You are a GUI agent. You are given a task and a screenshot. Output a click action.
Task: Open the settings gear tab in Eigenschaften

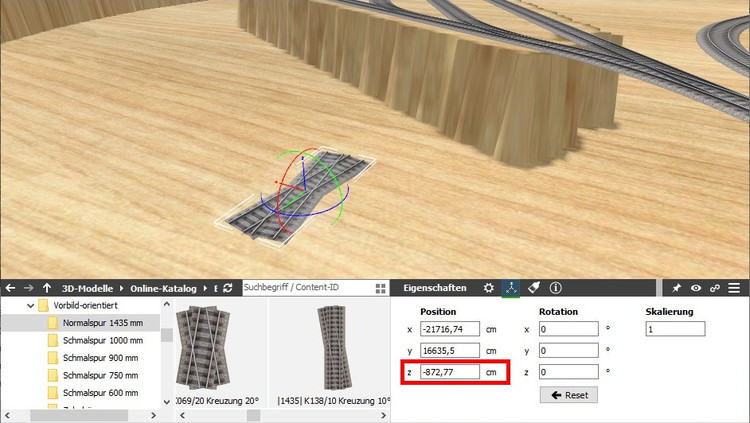coord(488,288)
